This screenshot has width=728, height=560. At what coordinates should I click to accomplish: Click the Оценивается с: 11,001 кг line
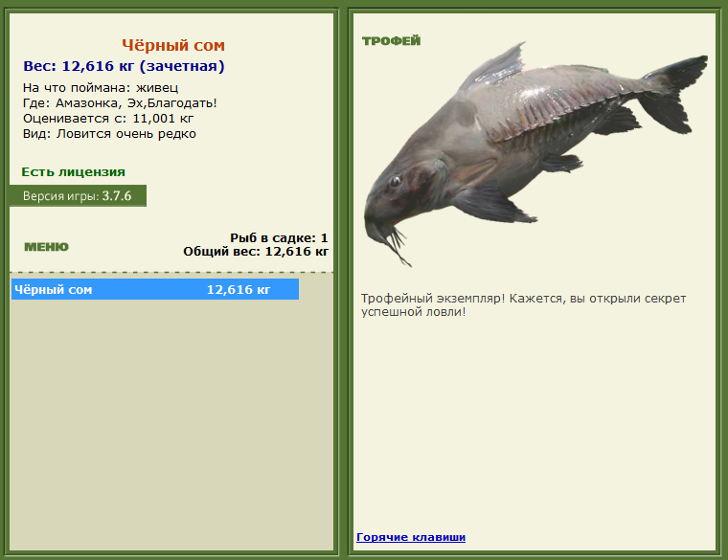[x=108, y=119]
